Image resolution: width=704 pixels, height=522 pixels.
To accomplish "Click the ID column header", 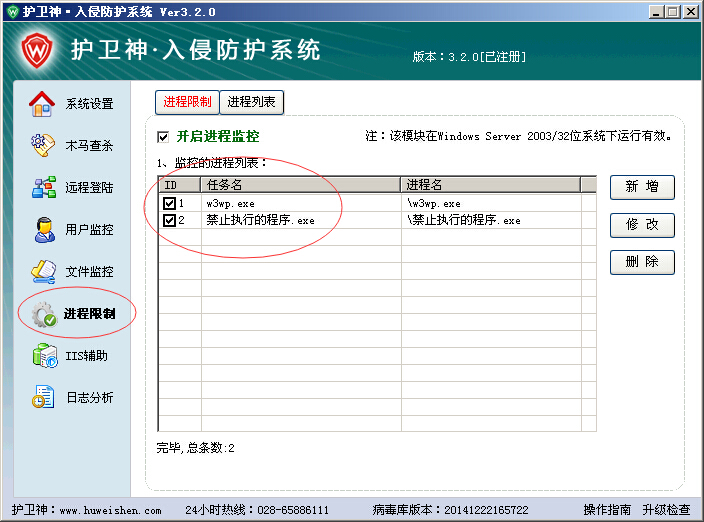I will 180,185.
